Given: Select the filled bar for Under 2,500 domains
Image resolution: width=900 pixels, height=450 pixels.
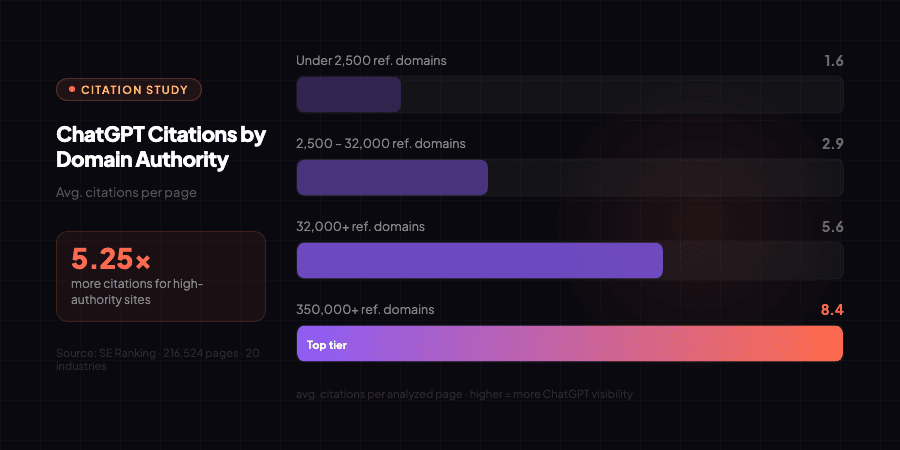Looking at the screenshot, I should pos(349,94).
